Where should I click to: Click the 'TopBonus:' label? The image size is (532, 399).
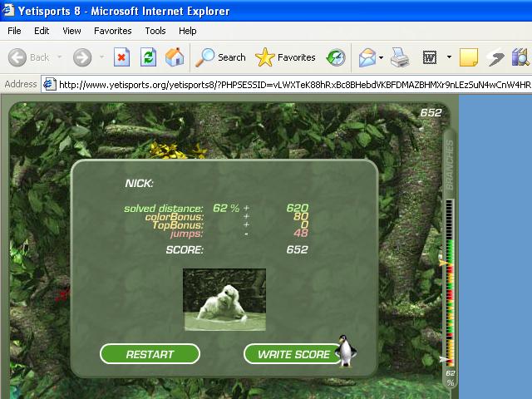(178, 225)
